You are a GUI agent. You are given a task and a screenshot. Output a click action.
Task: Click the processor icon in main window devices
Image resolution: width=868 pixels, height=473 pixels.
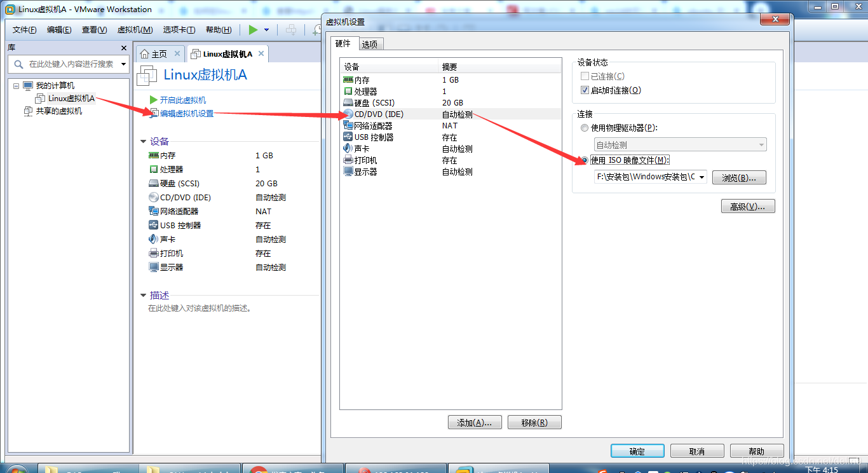[x=153, y=169]
